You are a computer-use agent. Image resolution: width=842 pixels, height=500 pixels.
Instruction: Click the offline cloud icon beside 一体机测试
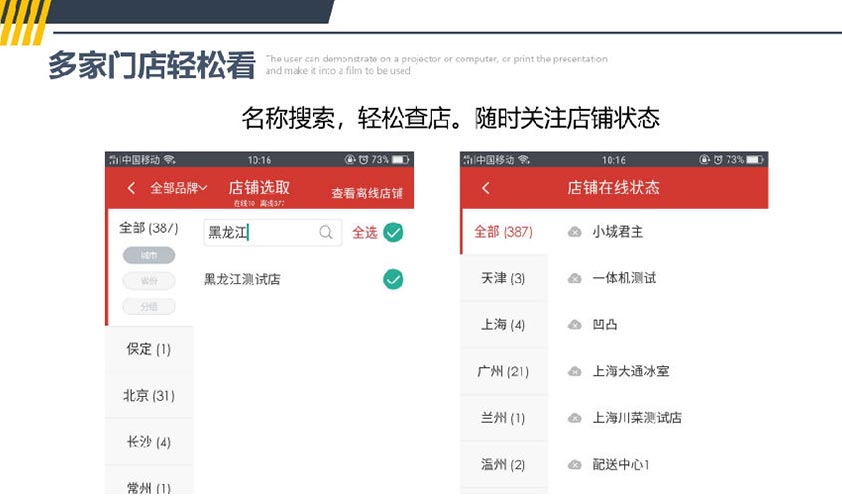(575, 278)
